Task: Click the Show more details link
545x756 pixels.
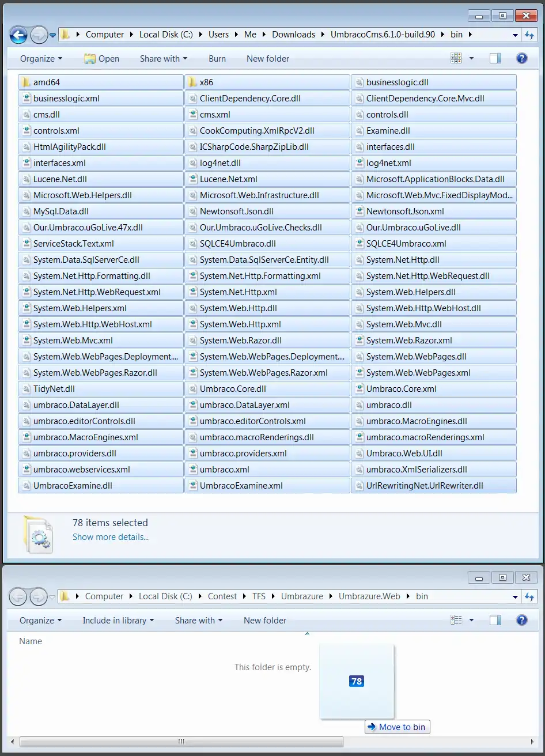Action: 111,537
